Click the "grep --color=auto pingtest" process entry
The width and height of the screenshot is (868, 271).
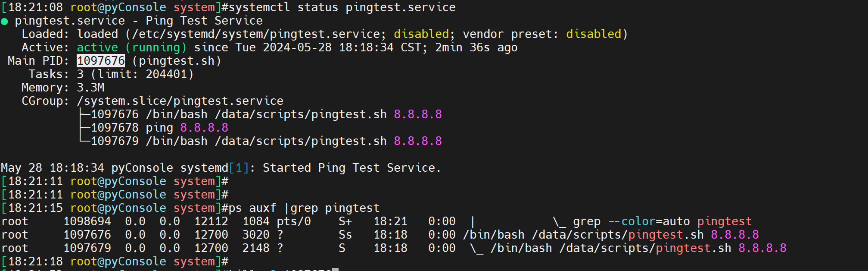(662, 221)
